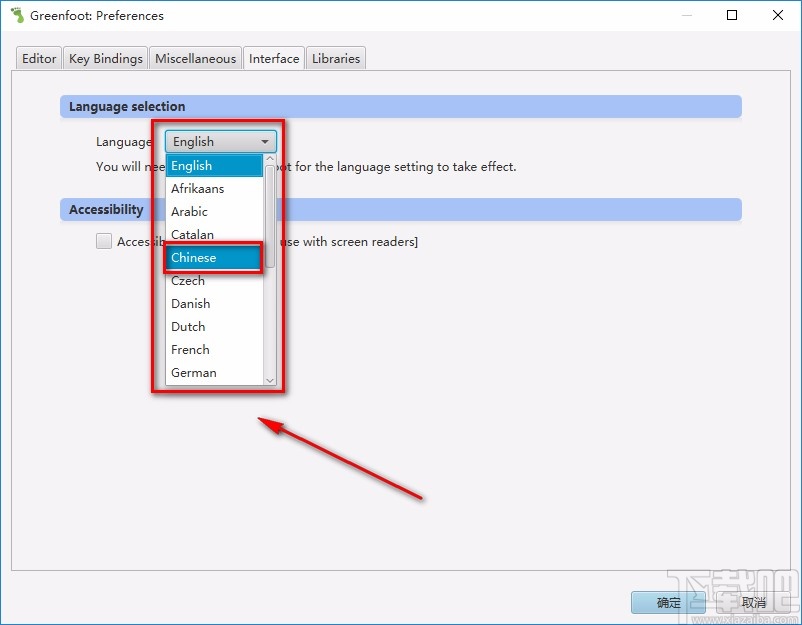
Task: Click the language list scroll-down arrow
Action: point(270,380)
